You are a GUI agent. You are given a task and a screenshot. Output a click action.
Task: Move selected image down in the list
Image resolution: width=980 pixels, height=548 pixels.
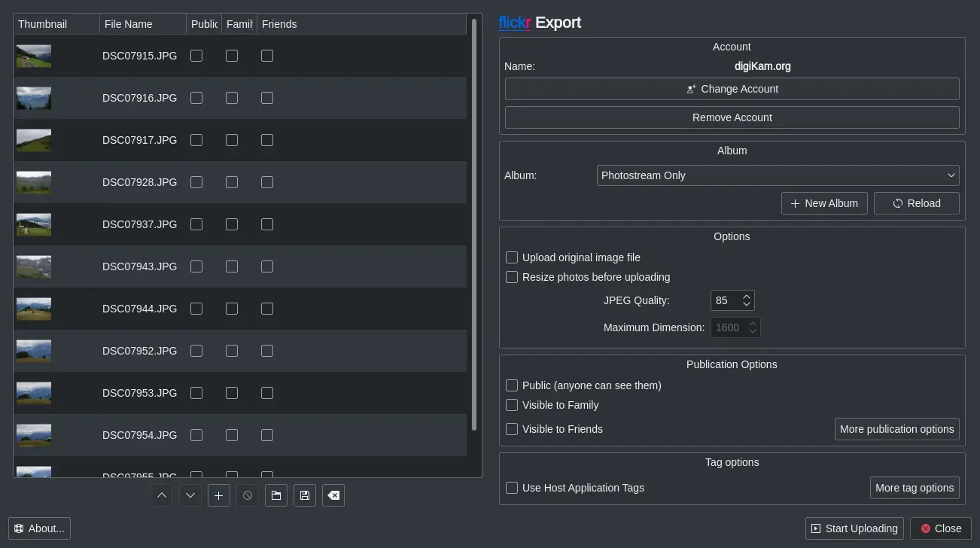[190, 495]
